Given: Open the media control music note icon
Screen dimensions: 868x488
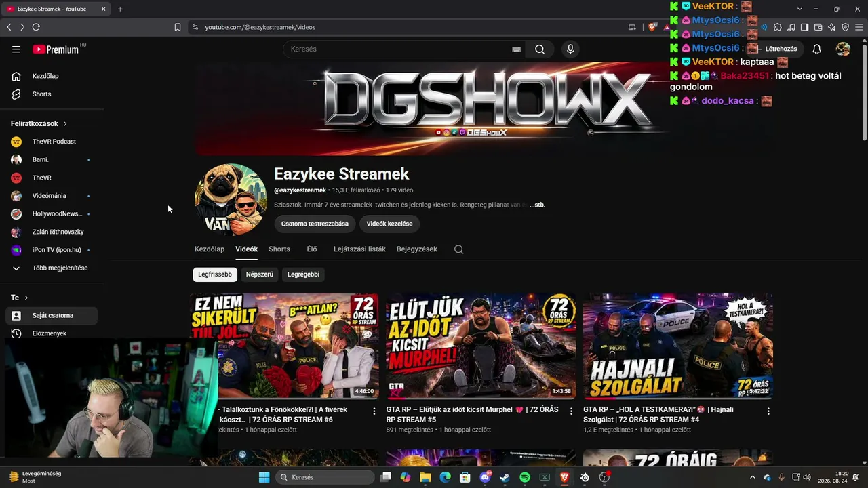Looking at the screenshot, I should coord(791,27).
